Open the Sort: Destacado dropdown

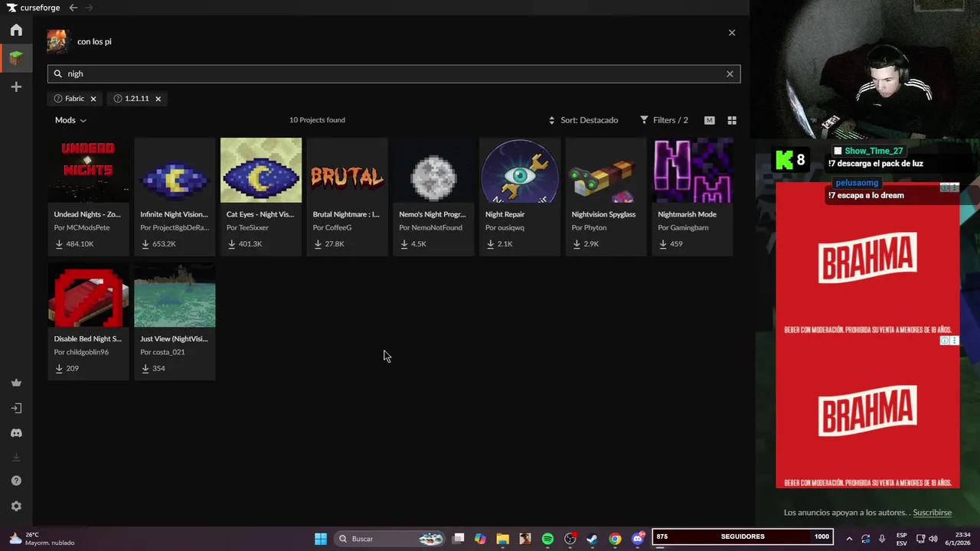pos(583,120)
